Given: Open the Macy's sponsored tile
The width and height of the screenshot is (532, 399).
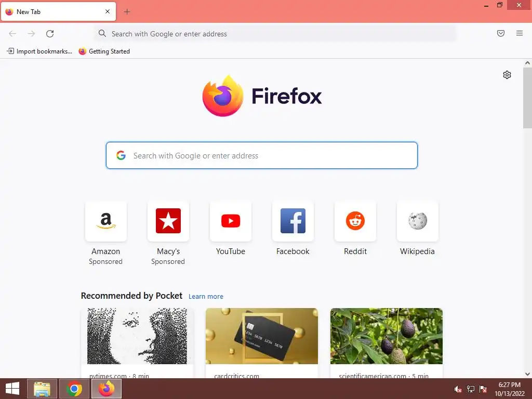Looking at the screenshot, I should point(168,221).
